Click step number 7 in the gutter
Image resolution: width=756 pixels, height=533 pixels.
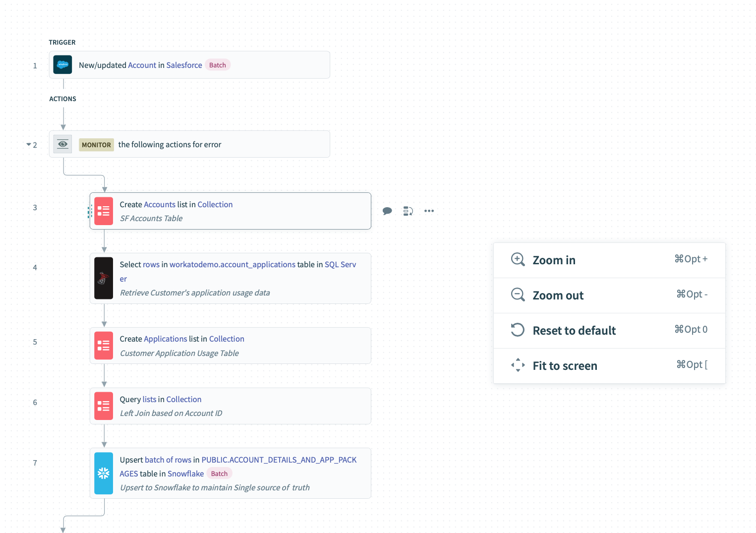pos(35,463)
